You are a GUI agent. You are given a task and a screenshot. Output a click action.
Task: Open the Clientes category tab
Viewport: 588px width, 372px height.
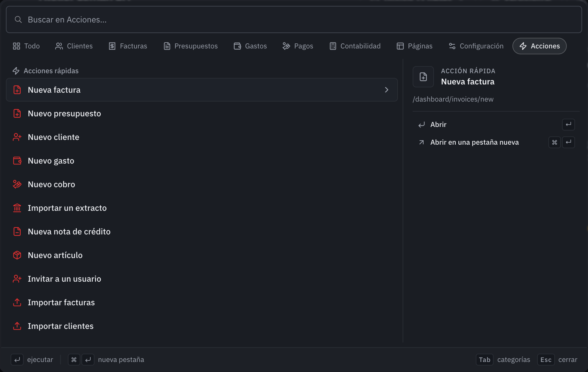(74, 46)
